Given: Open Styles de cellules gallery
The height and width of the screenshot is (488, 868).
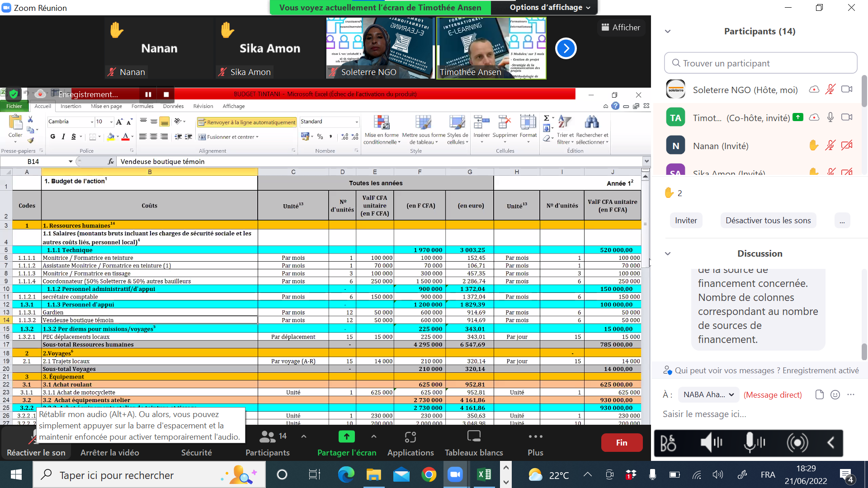Looking at the screenshot, I should pos(458,130).
